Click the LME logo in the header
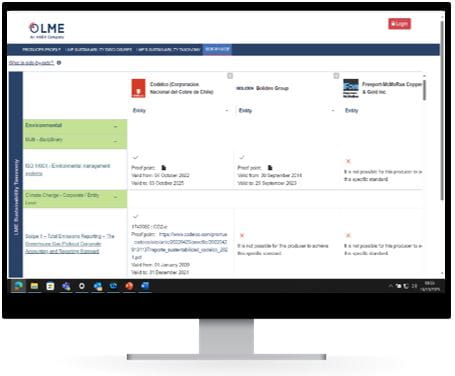455x376 pixels. (x=47, y=30)
